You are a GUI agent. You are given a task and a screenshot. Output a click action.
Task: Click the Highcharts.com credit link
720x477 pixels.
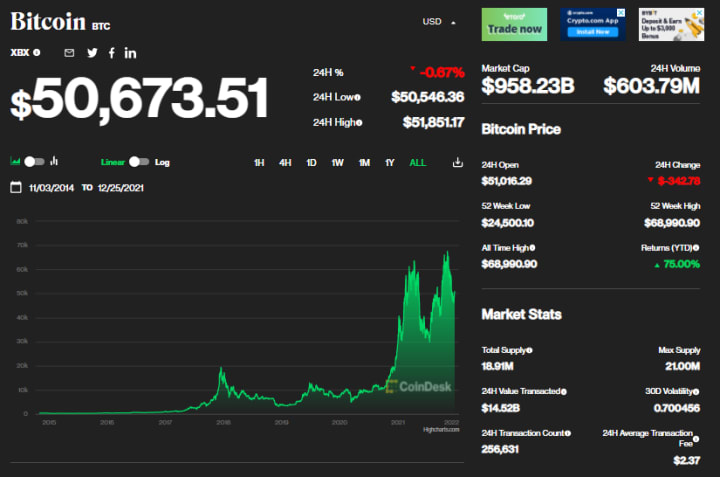click(441, 430)
